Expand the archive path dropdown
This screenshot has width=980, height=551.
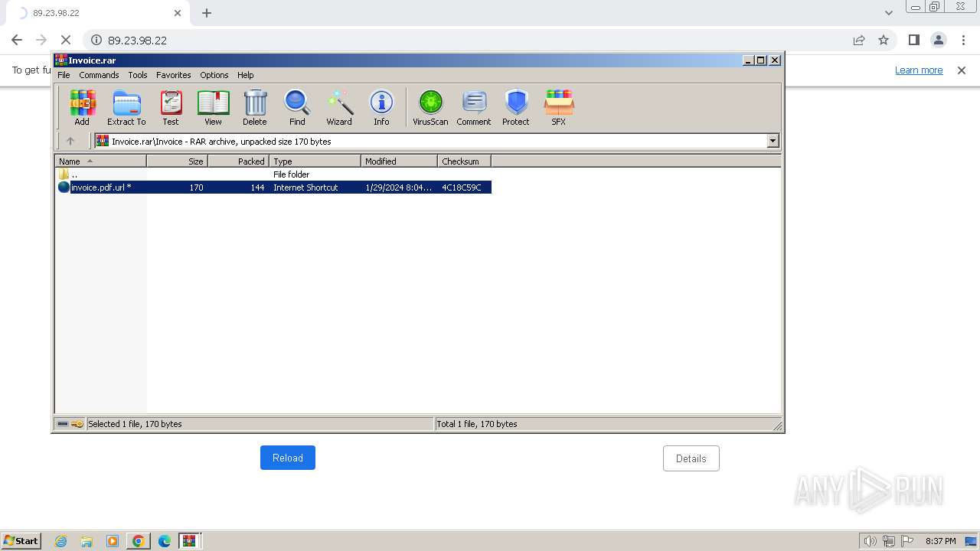773,141
